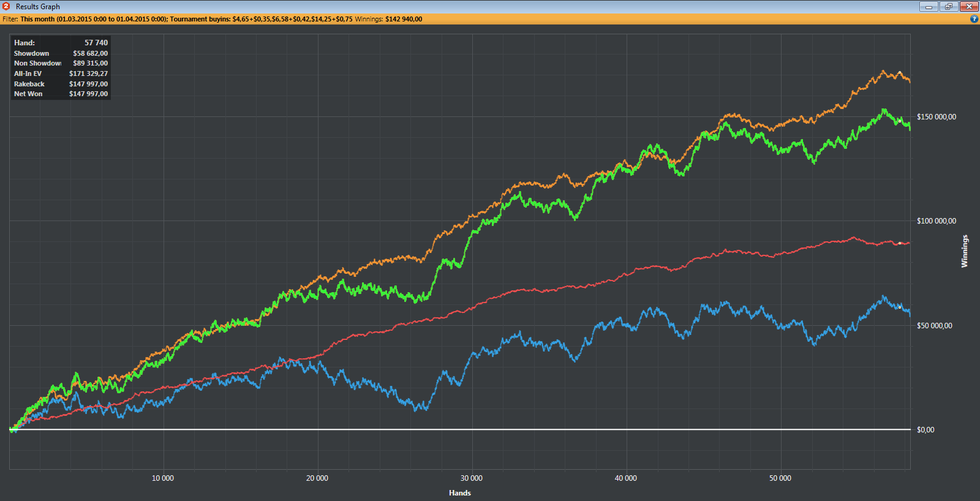Click the Hands x-axis title
Viewport: 980px width, 501px height.
tap(459, 493)
